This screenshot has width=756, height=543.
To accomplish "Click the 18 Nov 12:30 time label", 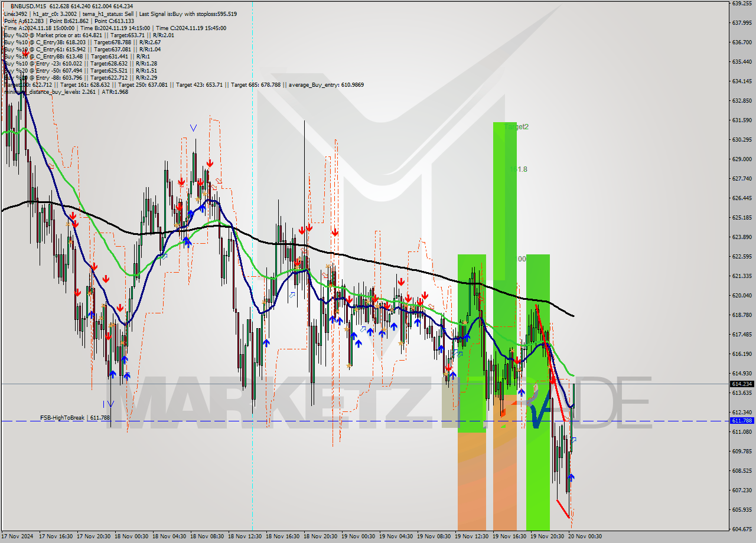I will (x=244, y=537).
